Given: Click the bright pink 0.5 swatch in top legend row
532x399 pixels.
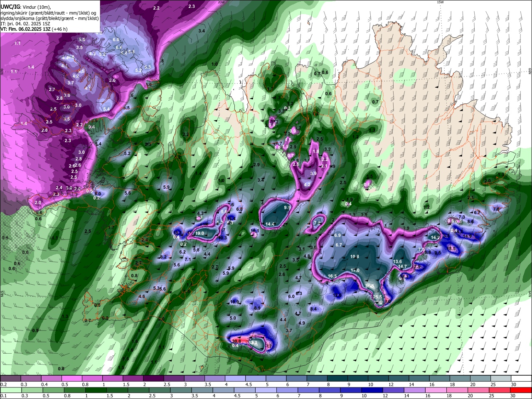Looking at the screenshot, I should point(71,379).
